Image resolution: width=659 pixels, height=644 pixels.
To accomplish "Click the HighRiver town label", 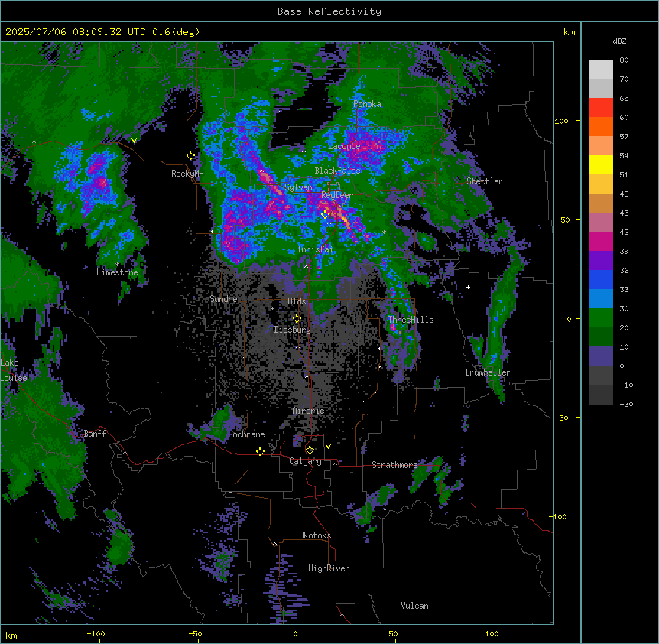I will coord(329,568).
